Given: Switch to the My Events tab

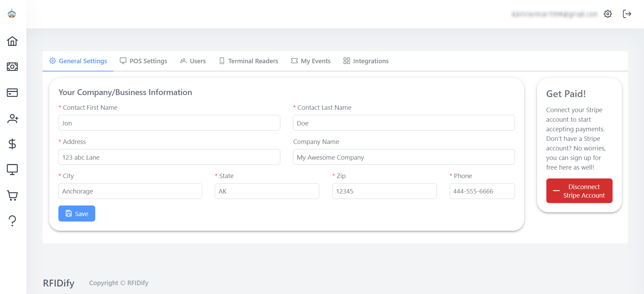Looking at the screenshot, I should [x=311, y=61].
